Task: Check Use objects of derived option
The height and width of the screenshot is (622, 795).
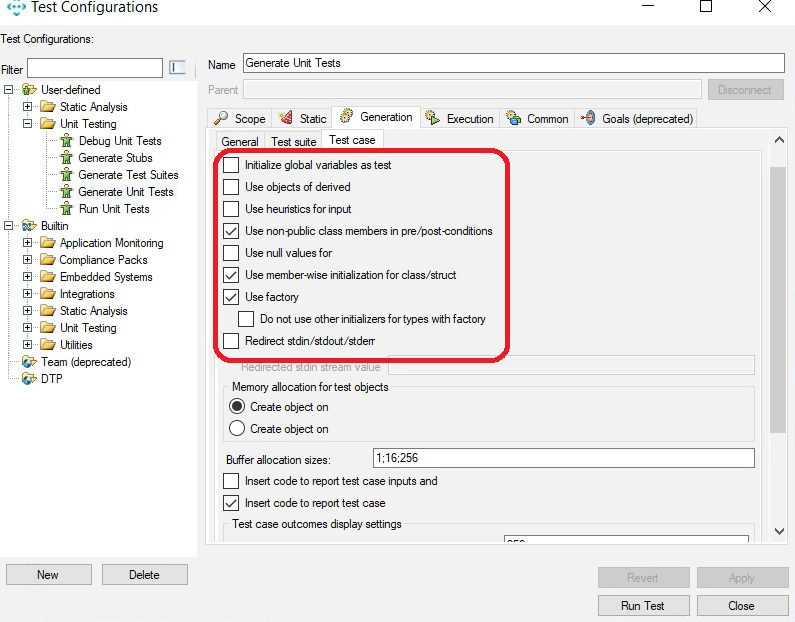Action: 231,187
